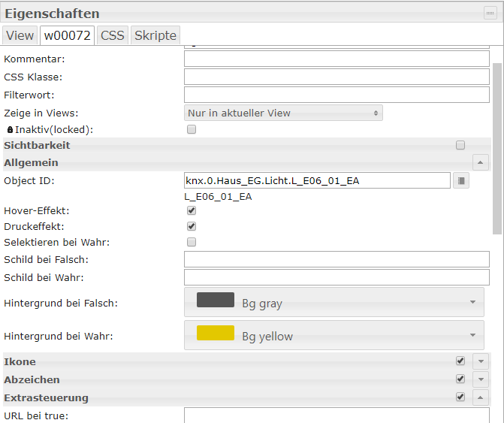
Task: Click the yellow Bg yellow color swatch
Action: coord(216,333)
